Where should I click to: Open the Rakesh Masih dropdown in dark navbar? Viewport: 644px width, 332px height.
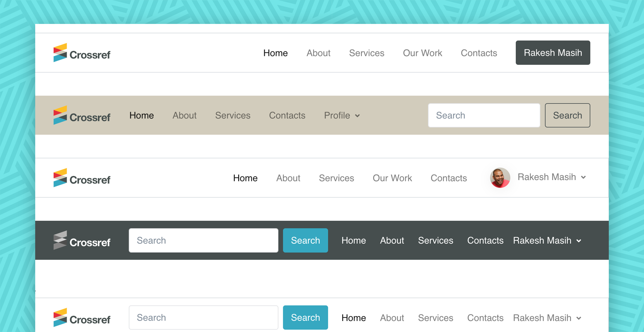click(x=547, y=240)
